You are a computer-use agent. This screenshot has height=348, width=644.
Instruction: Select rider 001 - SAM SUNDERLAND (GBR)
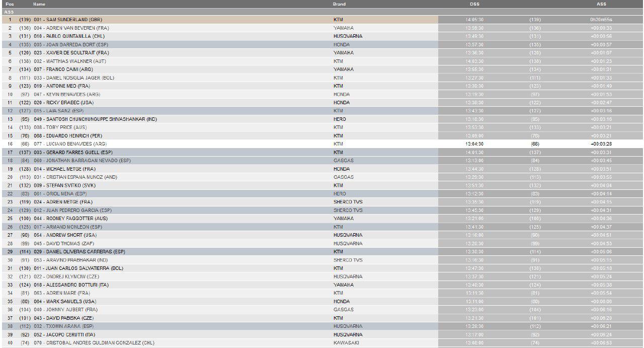[68, 20]
